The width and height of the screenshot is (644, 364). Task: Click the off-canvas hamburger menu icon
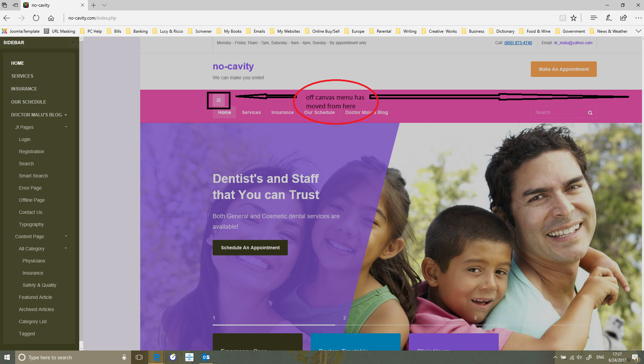[x=218, y=100]
